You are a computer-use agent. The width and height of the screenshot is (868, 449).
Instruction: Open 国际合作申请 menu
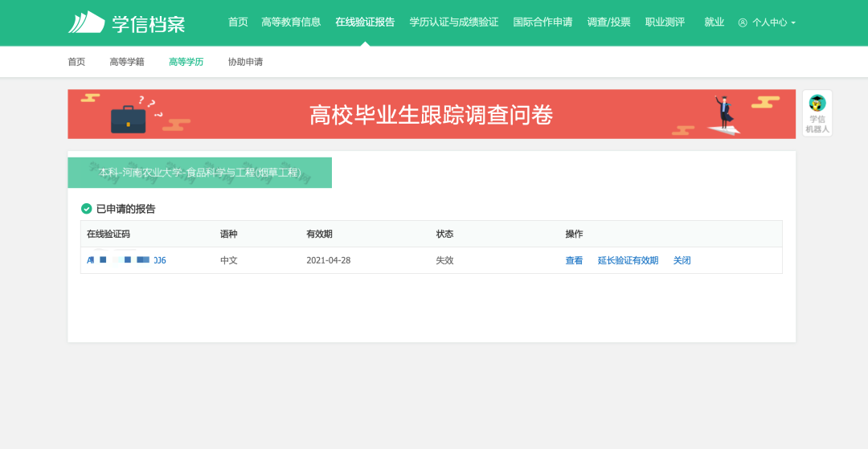pyautogui.click(x=542, y=22)
